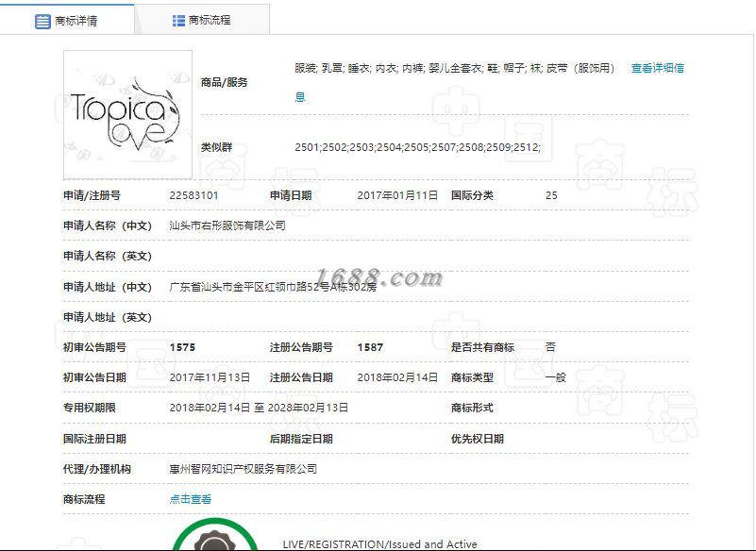The height and width of the screenshot is (551, 756).
Task: Click the 商品/服务 label
Action: (225, 82)
